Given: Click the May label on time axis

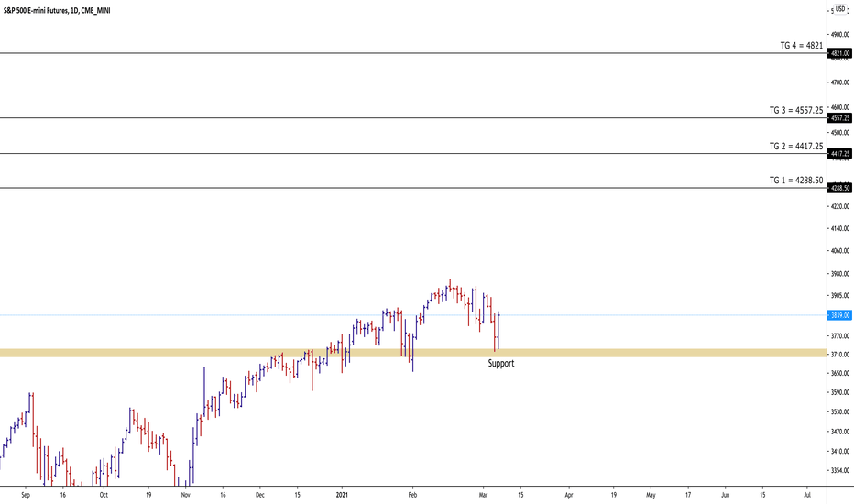Looking at the screenshot, I should (x=651, y=495).
